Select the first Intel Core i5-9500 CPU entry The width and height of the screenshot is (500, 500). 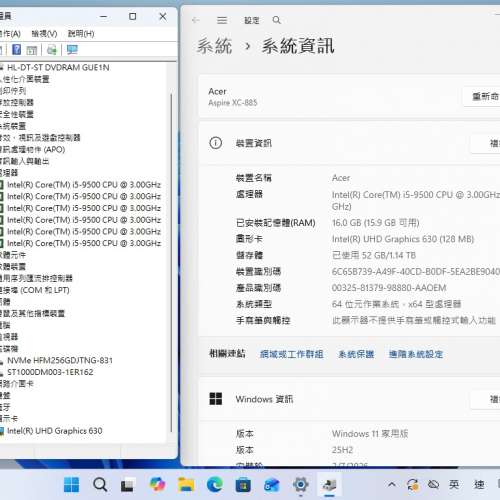click(x=84, y=185)
